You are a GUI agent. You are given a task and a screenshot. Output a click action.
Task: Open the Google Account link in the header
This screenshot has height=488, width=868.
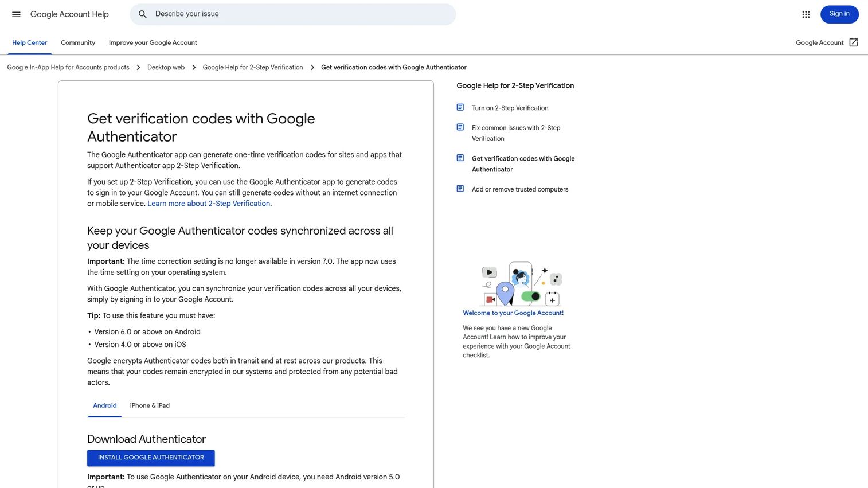click(x=819, y=42)
